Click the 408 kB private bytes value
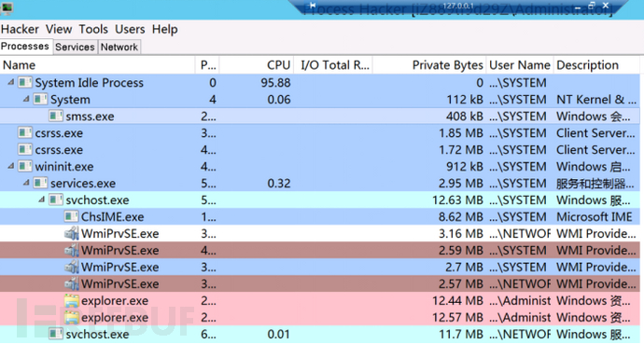 [465, 116]
